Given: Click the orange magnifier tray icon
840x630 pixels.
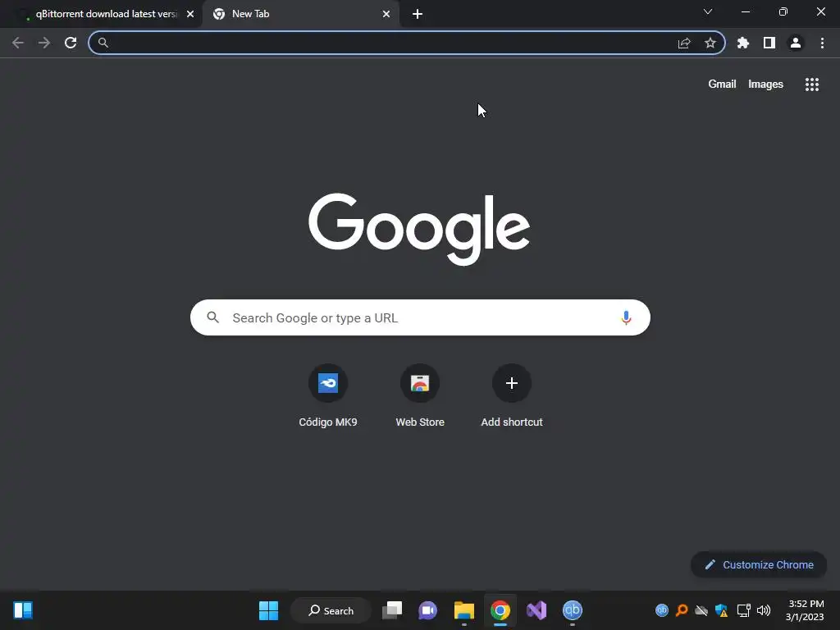Looking at the screenshot, I should (x=682, y=610).
